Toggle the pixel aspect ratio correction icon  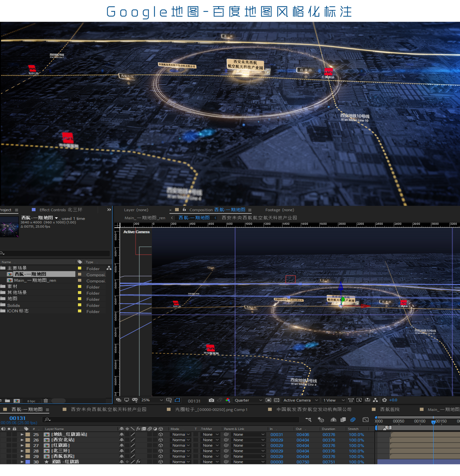[351, 400]
